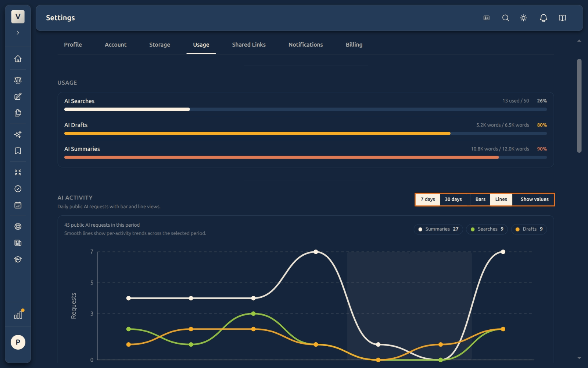Click '45 public AI requests in this period'
Viewport: 588px width, 368px height.
point(102,225)
